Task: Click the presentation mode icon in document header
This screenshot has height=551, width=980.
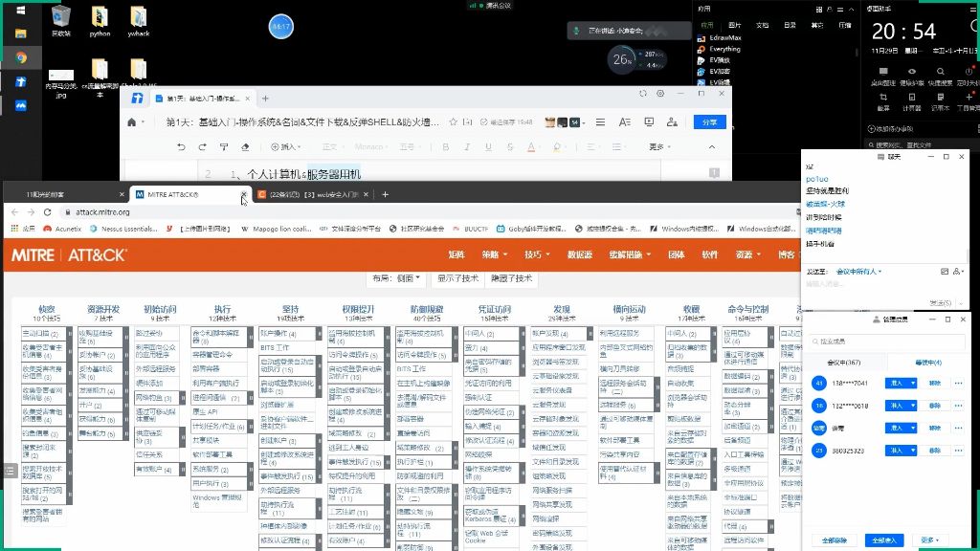Action: tap(649, 121)
